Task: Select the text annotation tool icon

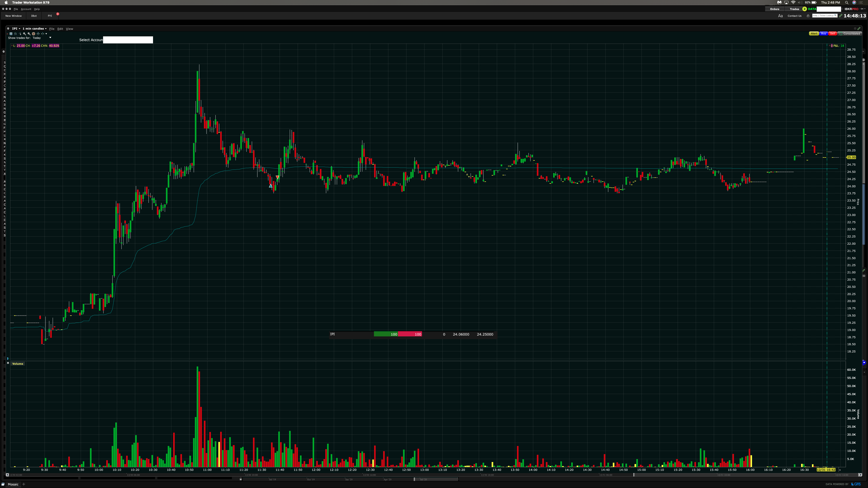Action: 11,34
